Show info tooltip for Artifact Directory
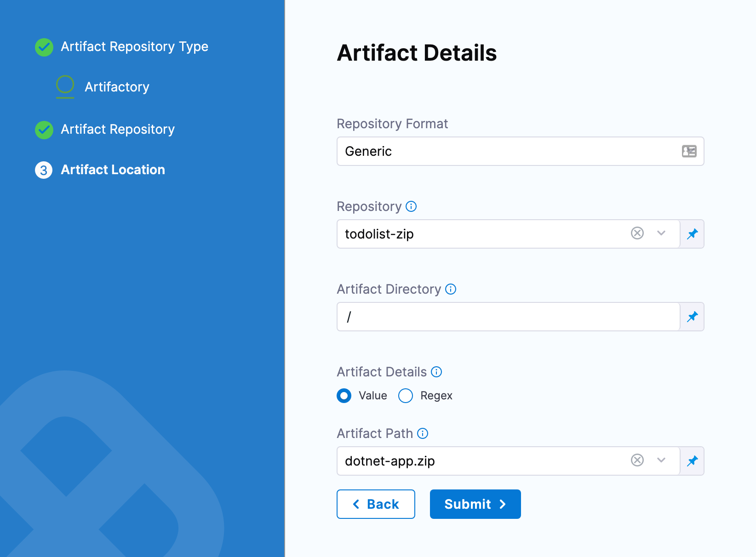 point(451,289)
